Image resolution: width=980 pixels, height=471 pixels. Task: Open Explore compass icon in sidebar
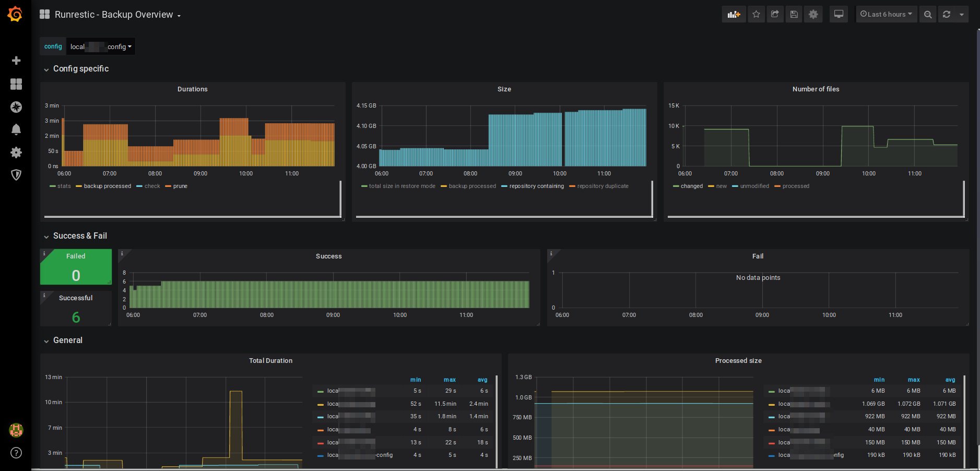tap(16, 107)
